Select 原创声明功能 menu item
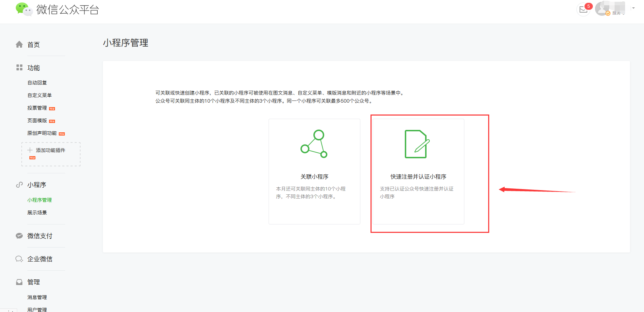This screenshot has width=644, height=312. (x=42, y=133)
